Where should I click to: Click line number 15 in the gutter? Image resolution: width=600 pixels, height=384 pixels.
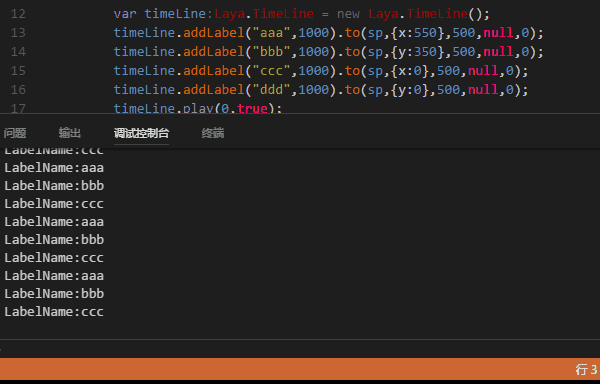pos(18,71)
